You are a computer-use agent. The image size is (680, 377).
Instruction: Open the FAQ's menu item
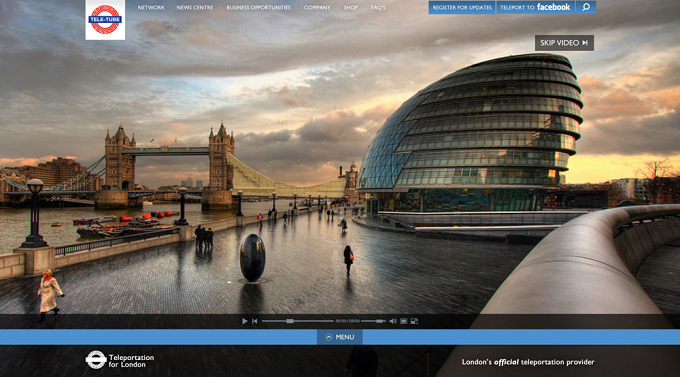[x=378, y=7]
